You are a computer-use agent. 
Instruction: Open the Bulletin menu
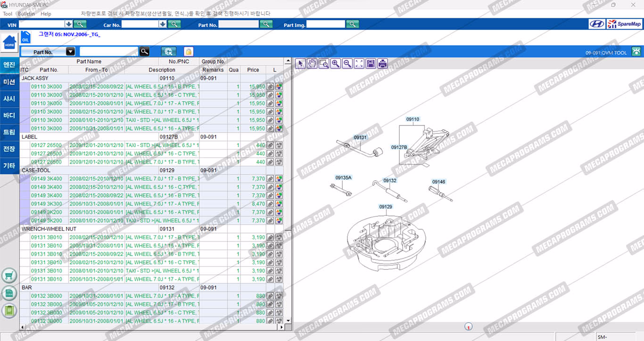pyautogui.click(x=26, y=14)
